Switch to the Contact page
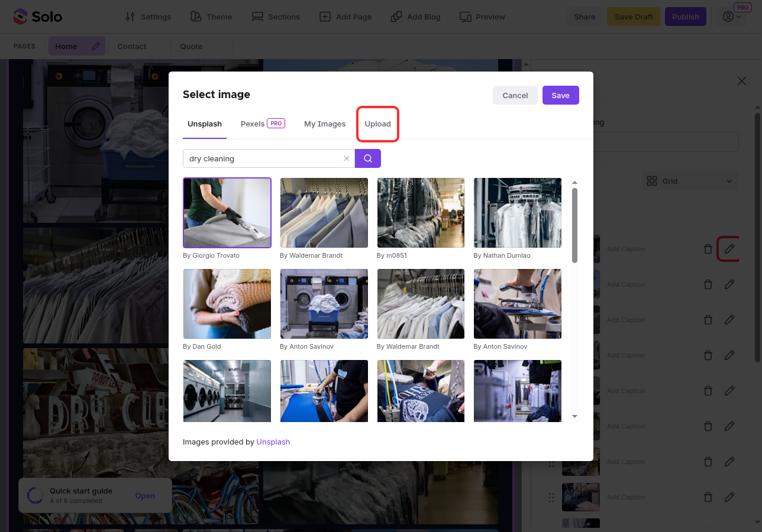The height and width of the screenshot is (532, 762). coord(132,46)
